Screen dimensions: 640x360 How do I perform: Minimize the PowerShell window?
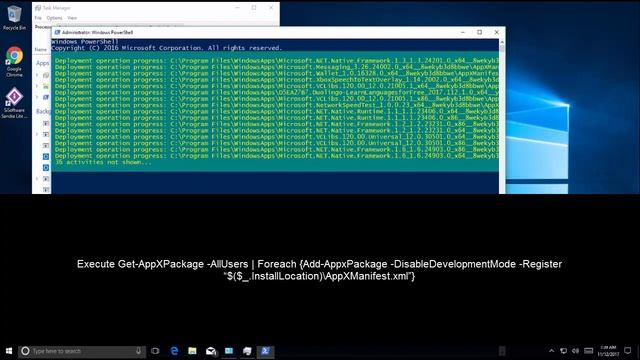[x=463, y=32]
